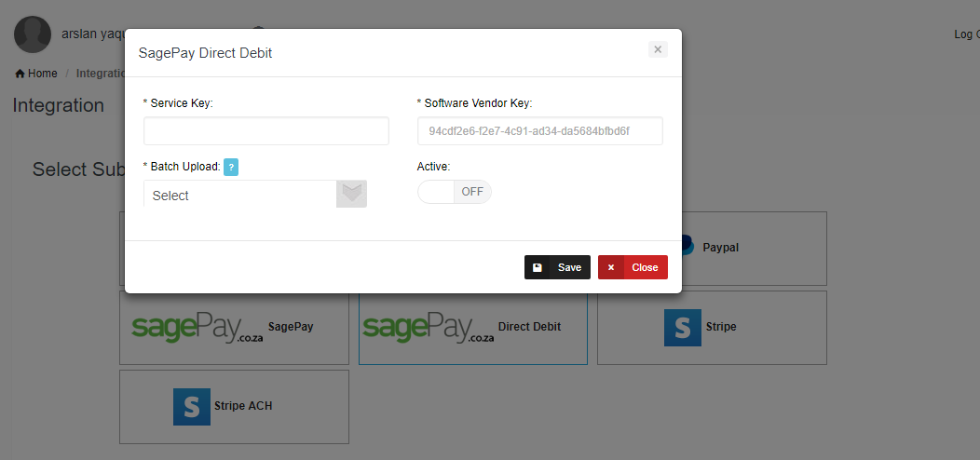Click the Software Vendor Key field
This screenshot has width=980, height=460.
click(x=539, y=131)
